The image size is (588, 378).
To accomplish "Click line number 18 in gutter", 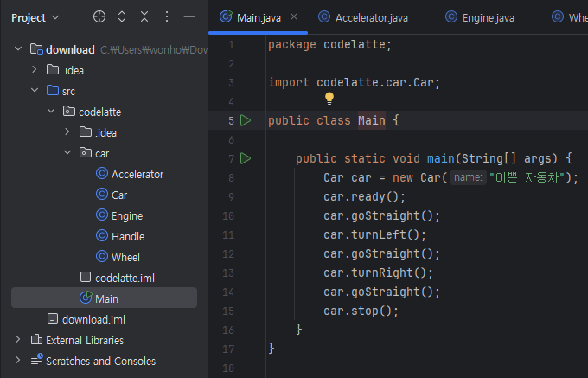I will (x=228, y=368).
